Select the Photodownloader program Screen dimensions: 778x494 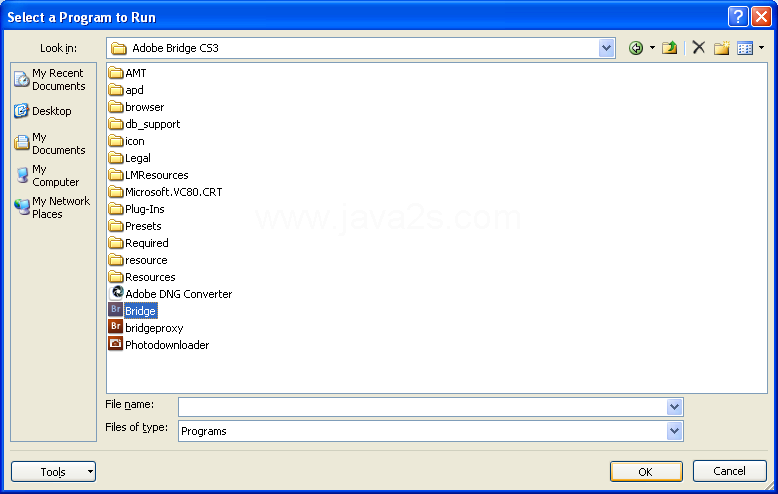159,344
